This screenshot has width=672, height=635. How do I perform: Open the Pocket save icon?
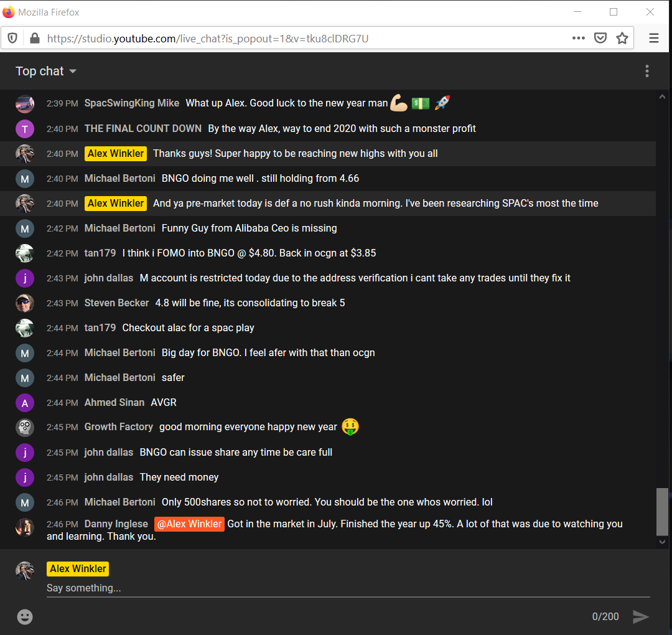[600, 38]
